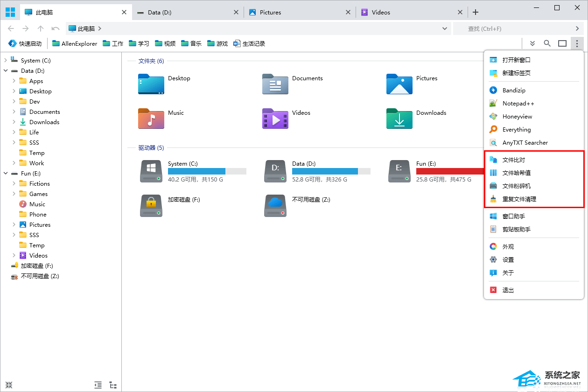Screen dimensions: 588x392
Task: Open the address bar history dropdown
Action: pyautogui.click(x=445, y=28)
